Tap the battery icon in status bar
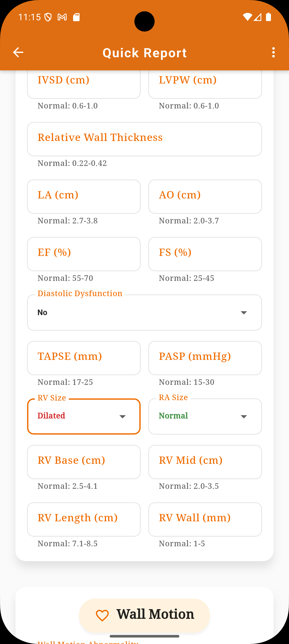This screenshot has height=644, width=289. 269,17
